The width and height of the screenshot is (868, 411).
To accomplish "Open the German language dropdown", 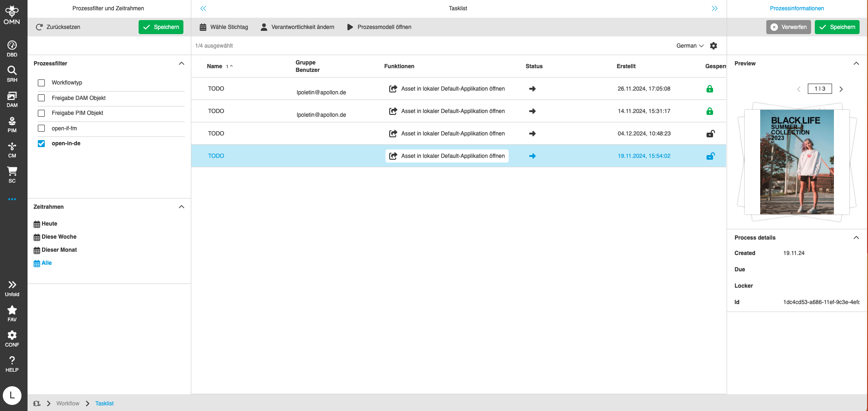I will 690,46.
